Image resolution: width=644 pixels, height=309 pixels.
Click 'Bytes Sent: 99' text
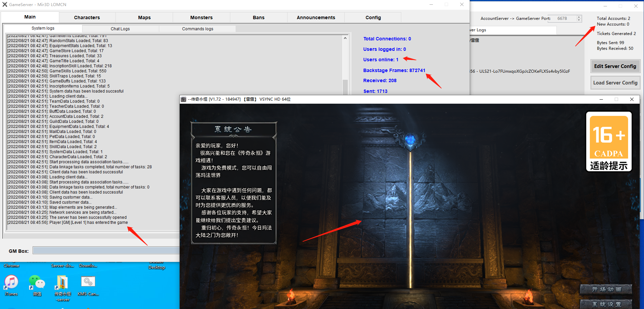click(610, 43)
